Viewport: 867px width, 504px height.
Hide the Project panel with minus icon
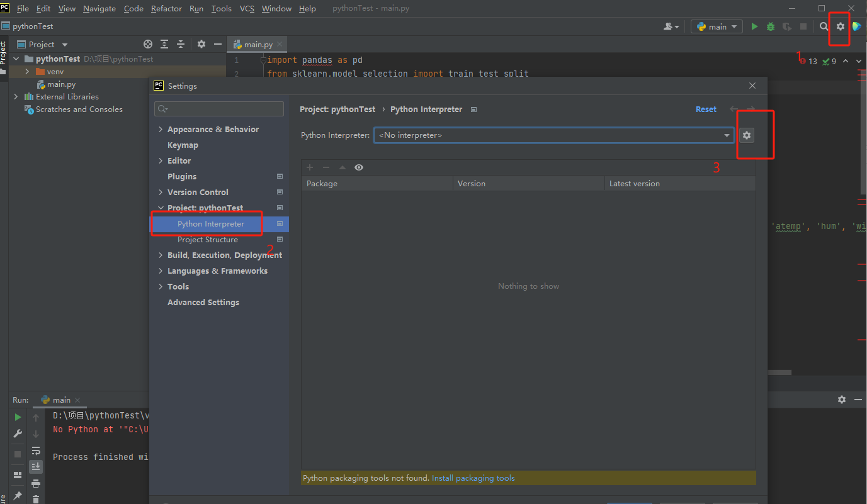coord(218,44)
